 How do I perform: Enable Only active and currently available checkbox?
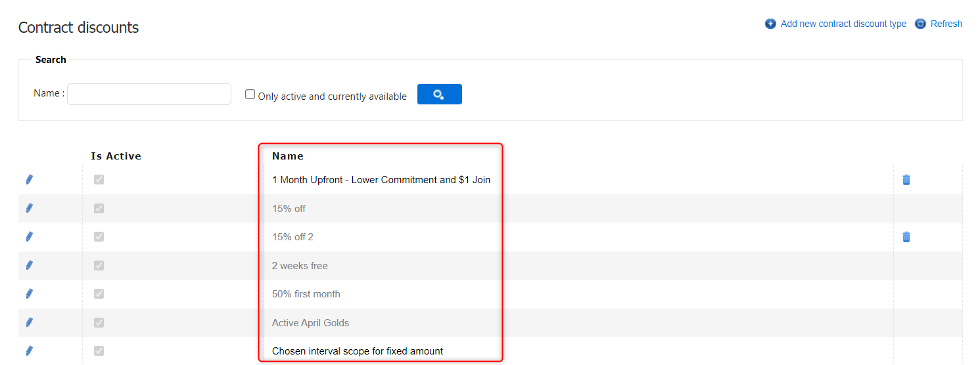point(250,95)
